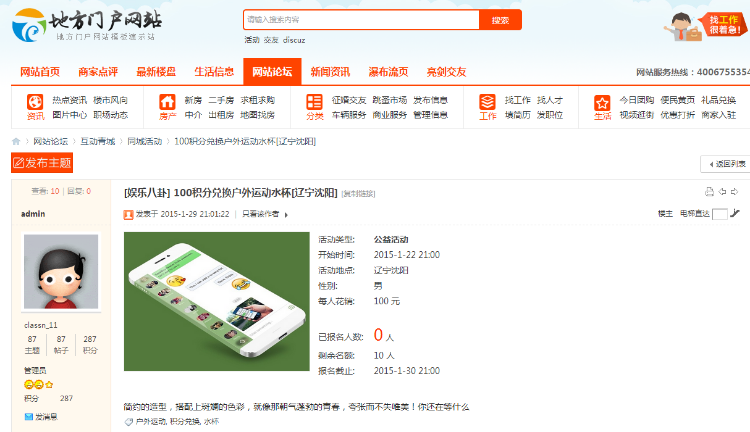
Task: Select the 网站论坛 tab
Action: coord(272,72)
